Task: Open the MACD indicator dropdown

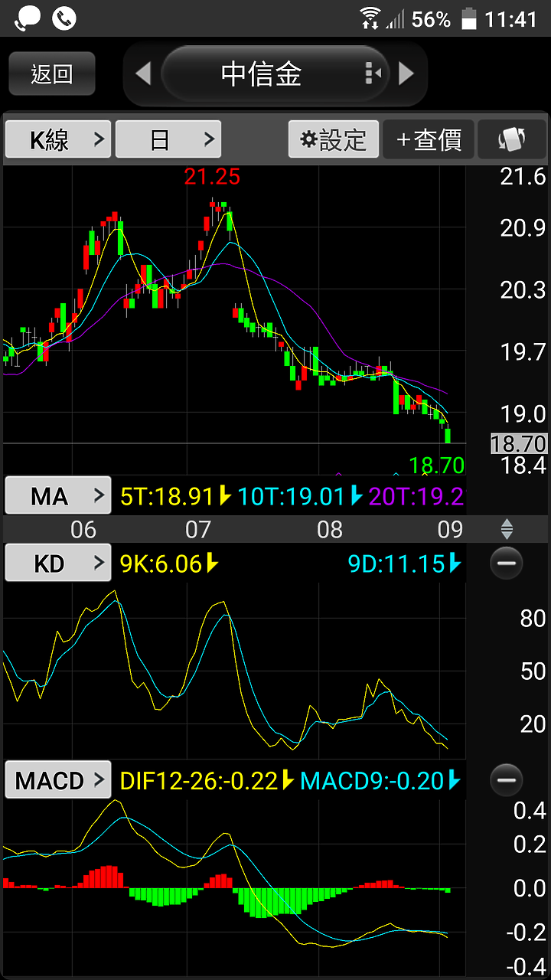Action: point(58,780)
